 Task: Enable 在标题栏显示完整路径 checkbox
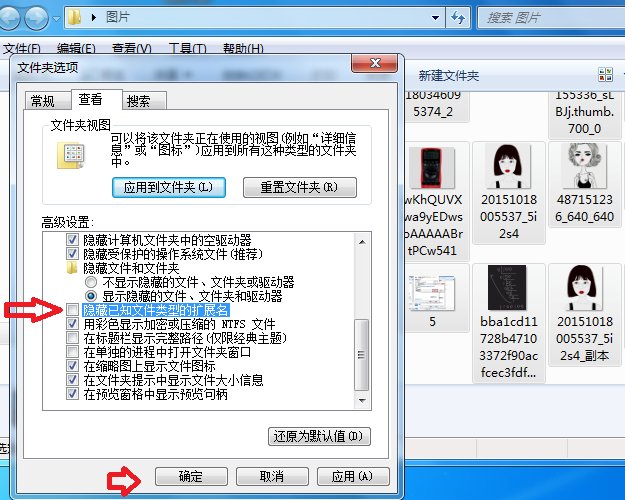pos(72,338)
